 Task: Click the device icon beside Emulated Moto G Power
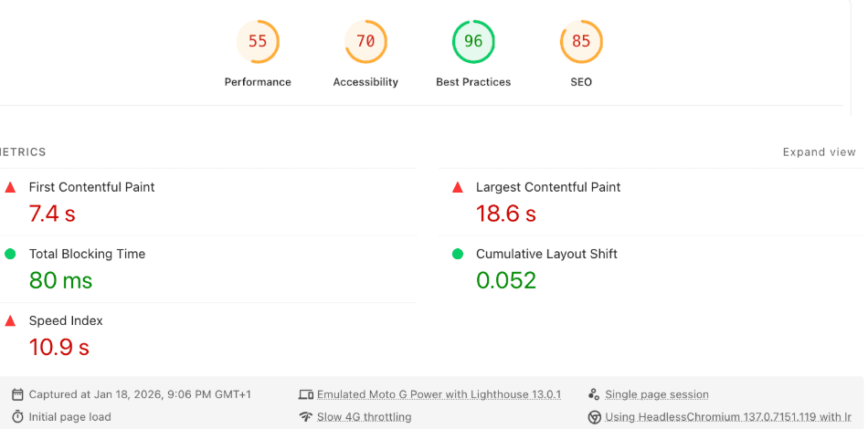pyautogui.click(x=305, y=395)
